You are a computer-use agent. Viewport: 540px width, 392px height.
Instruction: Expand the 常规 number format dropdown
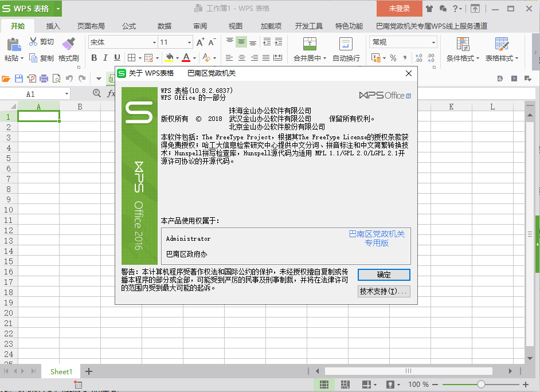(433, 42)
